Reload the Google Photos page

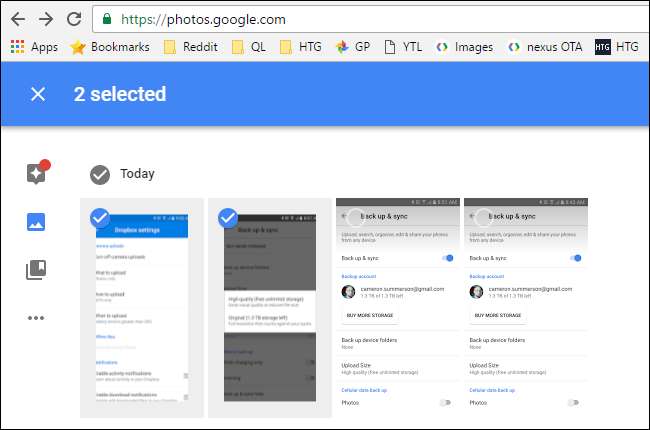tap(73, 19)
